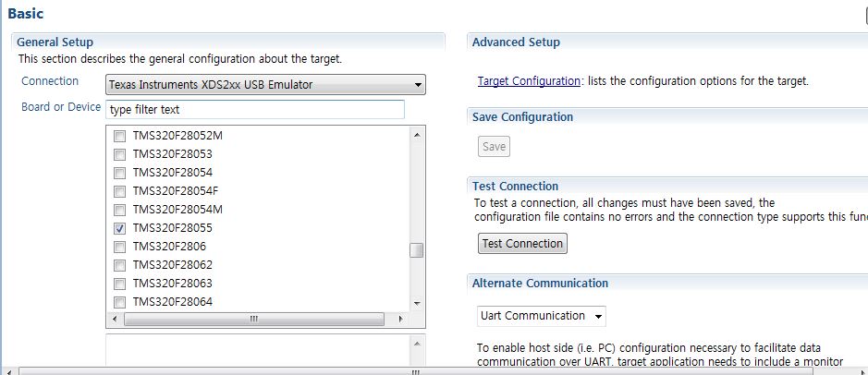Click the Test Connection button
868x375 pixels.
point(522,243)
